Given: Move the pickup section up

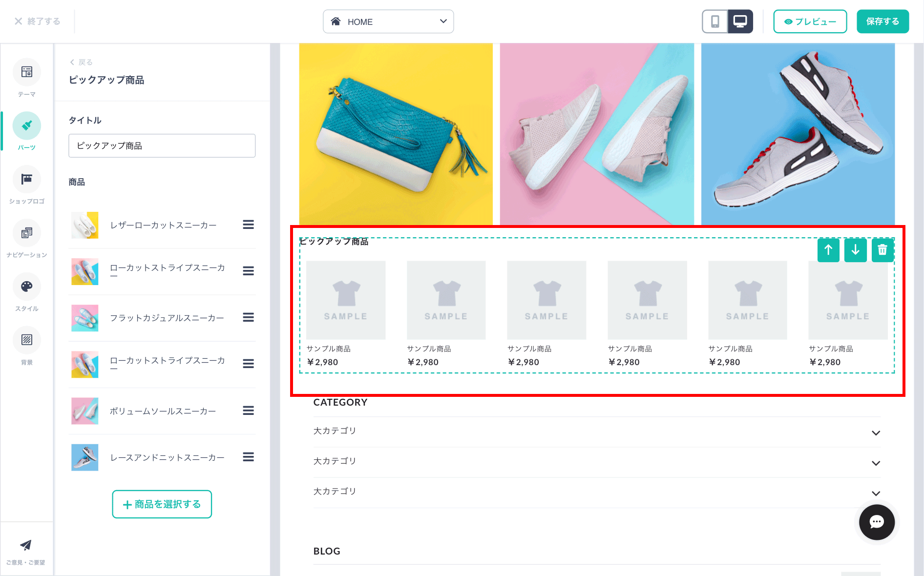Looking at the screenshot, I should 828,250.
